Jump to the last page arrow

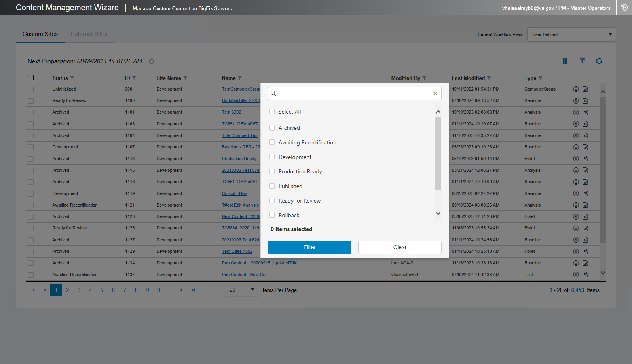[193, 290]
